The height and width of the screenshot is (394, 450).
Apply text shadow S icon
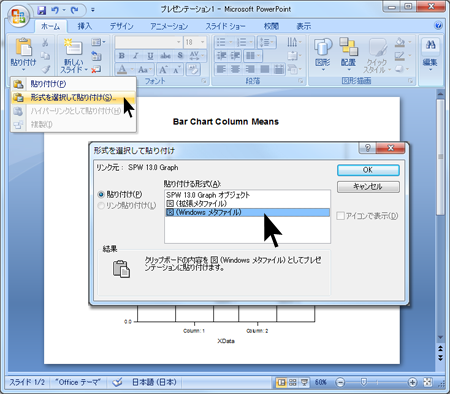(180, 56)
